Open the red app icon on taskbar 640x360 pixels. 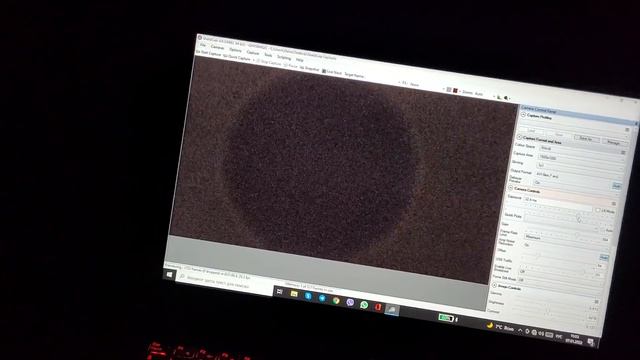pos(378,307)
